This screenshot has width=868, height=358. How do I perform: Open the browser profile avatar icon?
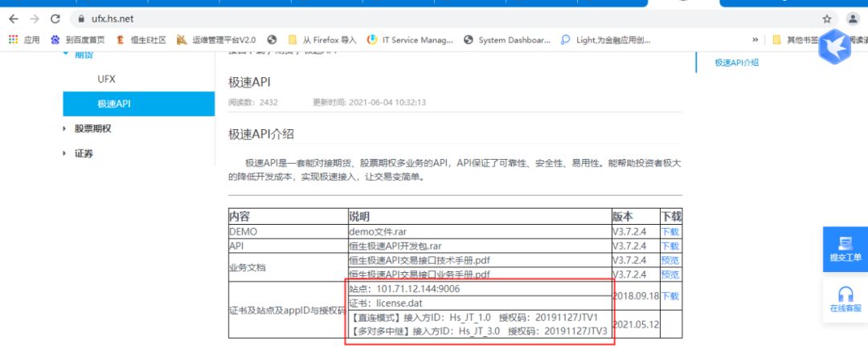853,18
